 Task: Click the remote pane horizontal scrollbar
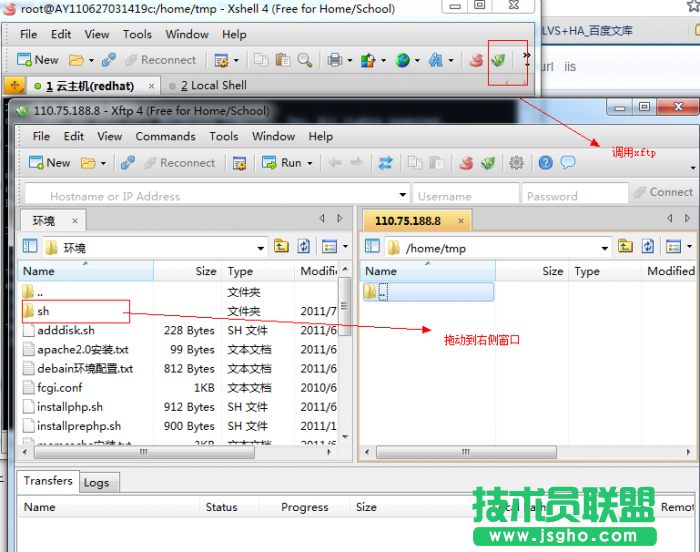466,452
